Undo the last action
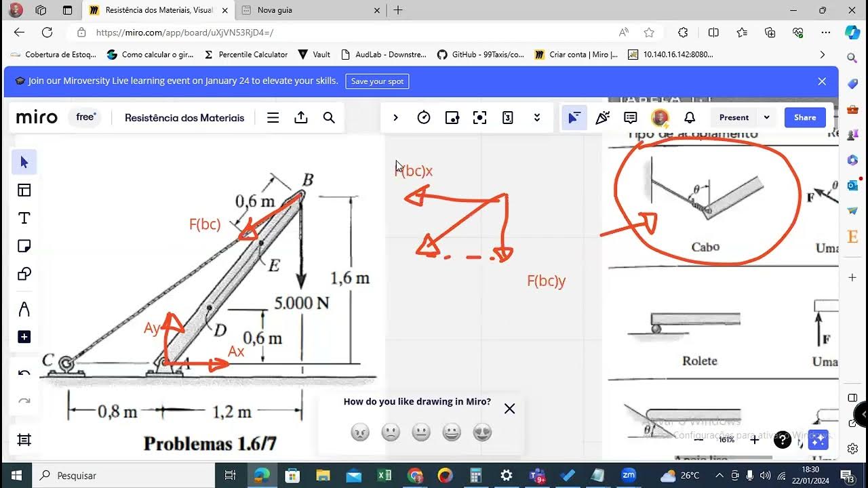The height and width of the screenshot is (488, 868). tap(24, 373)
